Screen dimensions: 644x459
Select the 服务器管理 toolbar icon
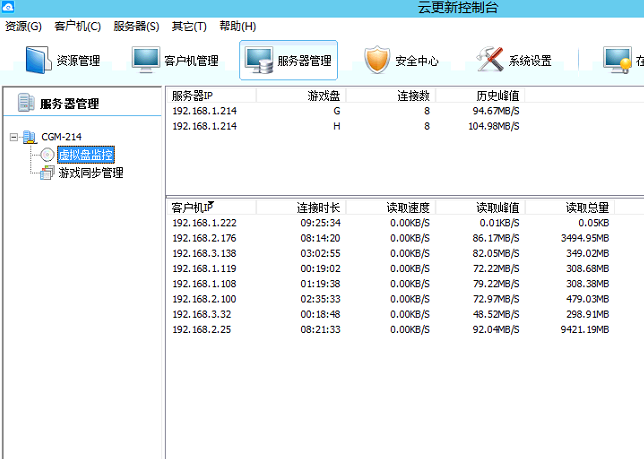tap(259, 60)
